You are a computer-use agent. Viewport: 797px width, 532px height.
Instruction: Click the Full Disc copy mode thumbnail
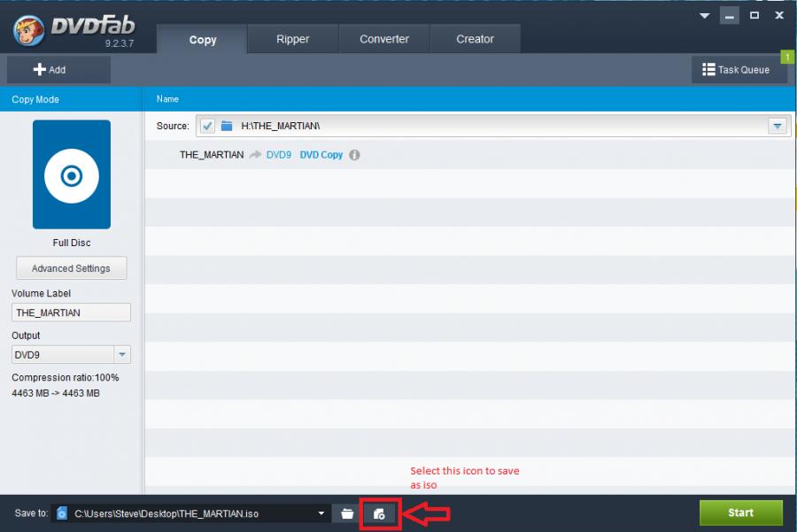click(x=72, y=175)
